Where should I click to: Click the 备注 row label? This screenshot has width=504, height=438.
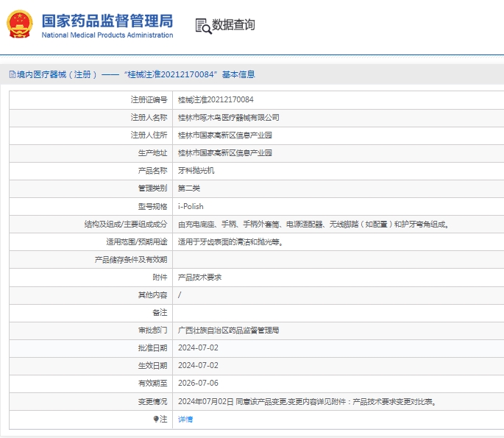tap(160, 312)
